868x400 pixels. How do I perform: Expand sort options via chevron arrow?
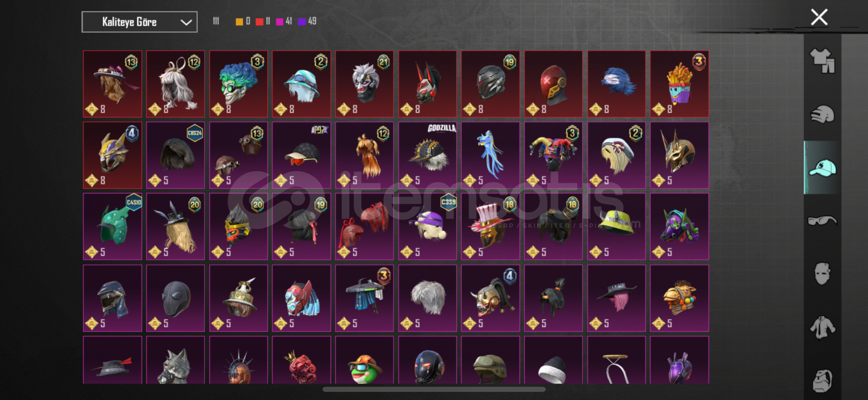[186, 23]
